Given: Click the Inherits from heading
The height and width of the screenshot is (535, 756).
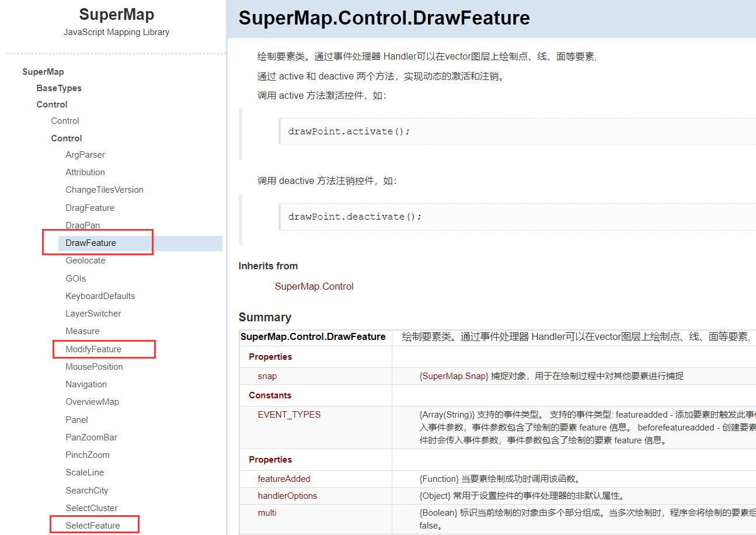Looking at the screenshot, I should coord(269,266).
